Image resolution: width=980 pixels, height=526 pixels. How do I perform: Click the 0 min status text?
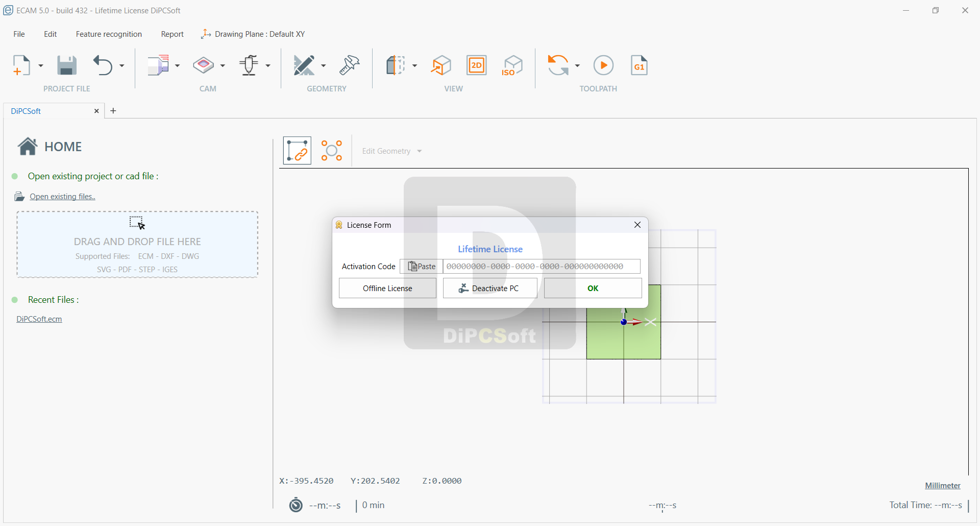(x=373, y=505)
